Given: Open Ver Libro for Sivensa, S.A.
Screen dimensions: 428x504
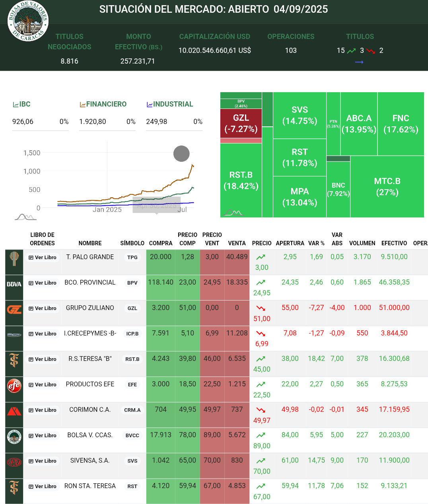Looking at the screenshot, I should coord(43,461).
